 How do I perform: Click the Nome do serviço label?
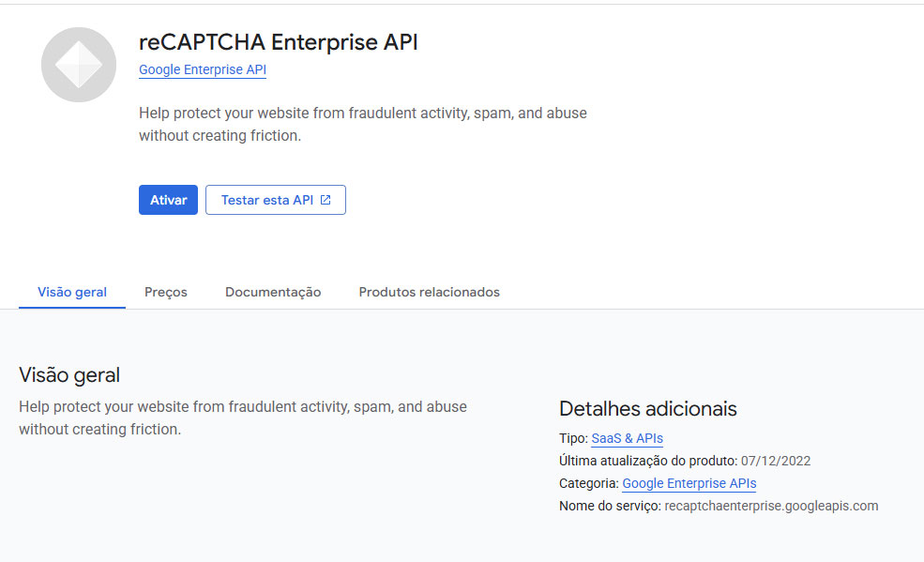[x=610, y=506]
